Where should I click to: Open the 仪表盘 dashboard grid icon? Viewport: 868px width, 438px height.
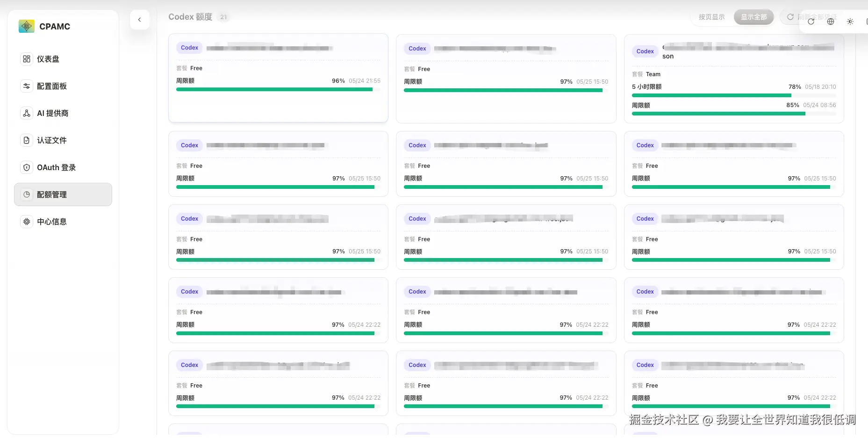click(27, 59)
